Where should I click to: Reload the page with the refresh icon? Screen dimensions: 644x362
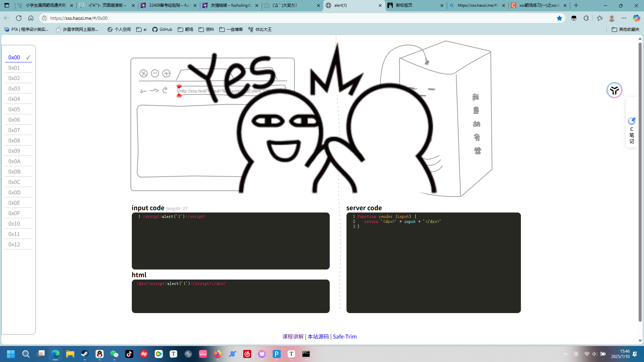(19, 18)
